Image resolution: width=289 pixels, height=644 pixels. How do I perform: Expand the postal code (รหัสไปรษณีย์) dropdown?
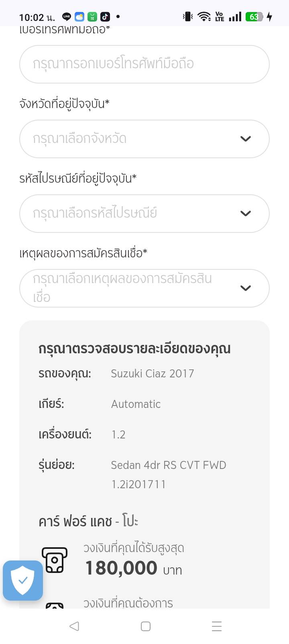(144, 214)
